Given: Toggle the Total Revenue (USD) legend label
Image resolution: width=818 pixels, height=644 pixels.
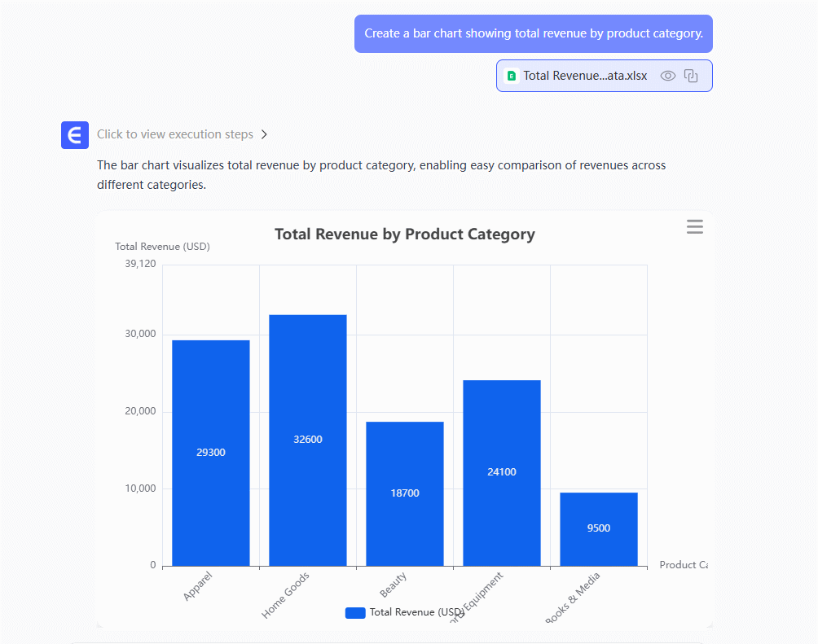Looking at the screenshot, I should 416,612.
